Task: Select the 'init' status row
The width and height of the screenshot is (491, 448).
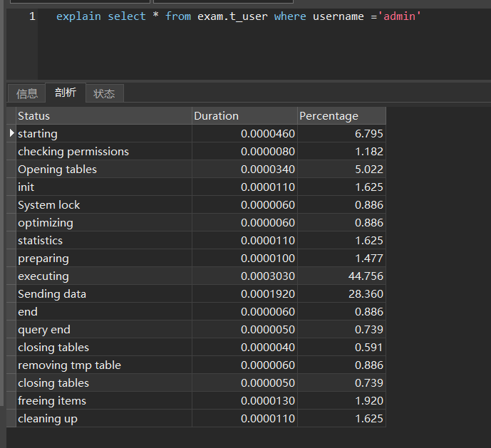Action: click(x=201, y=187)
